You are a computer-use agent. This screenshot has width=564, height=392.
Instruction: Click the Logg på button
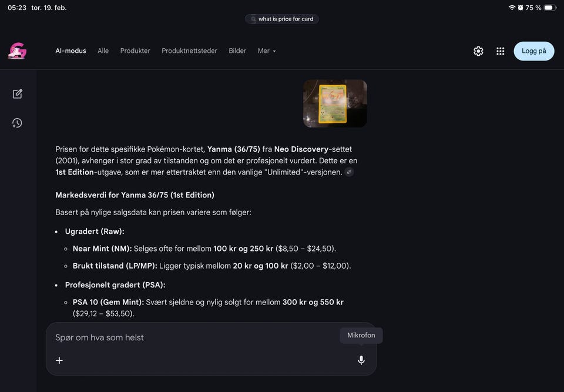534,51
